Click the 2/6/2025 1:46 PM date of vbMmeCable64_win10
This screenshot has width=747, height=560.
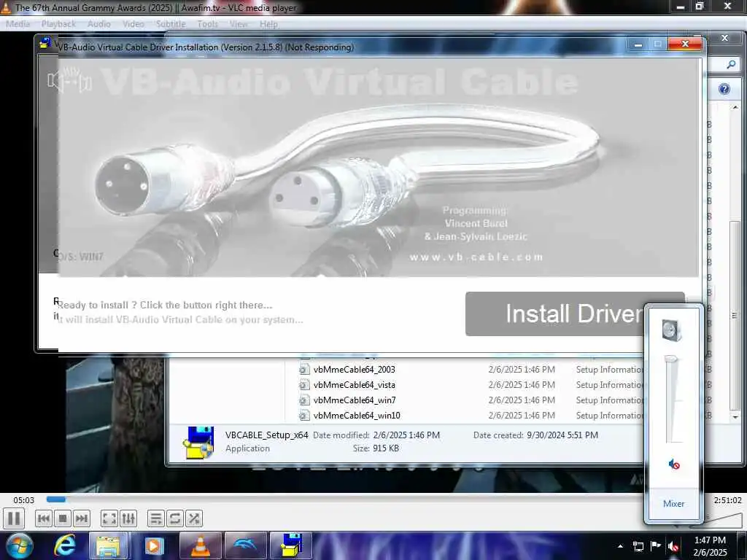click(x=521, y=415)
